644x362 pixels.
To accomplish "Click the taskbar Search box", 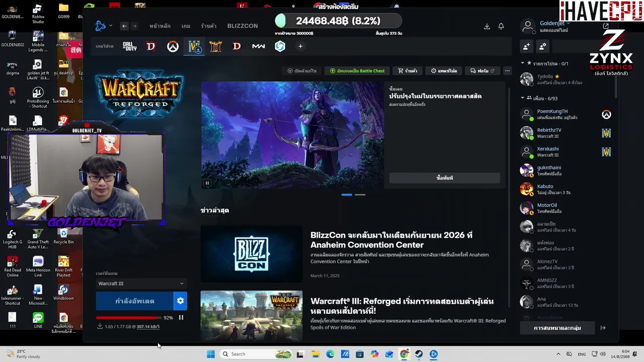I will [257, 354].
